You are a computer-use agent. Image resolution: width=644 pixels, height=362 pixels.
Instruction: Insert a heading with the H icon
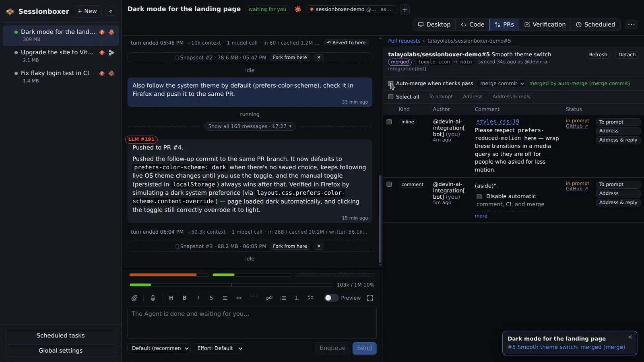171,298
